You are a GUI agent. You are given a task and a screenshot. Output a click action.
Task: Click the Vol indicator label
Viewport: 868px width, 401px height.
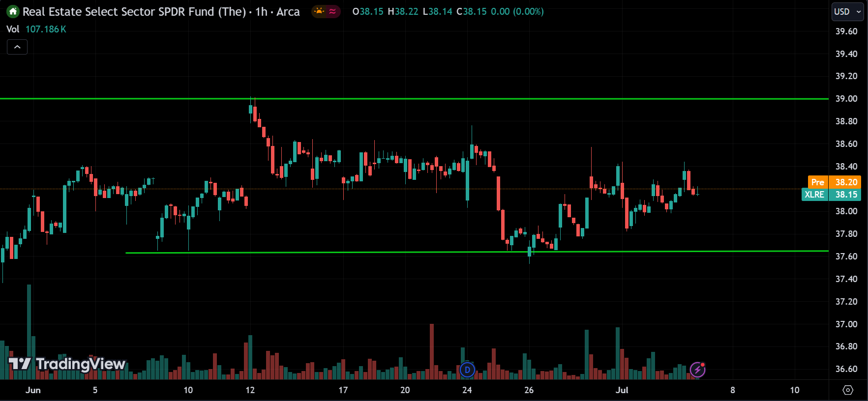click(13, 29)
